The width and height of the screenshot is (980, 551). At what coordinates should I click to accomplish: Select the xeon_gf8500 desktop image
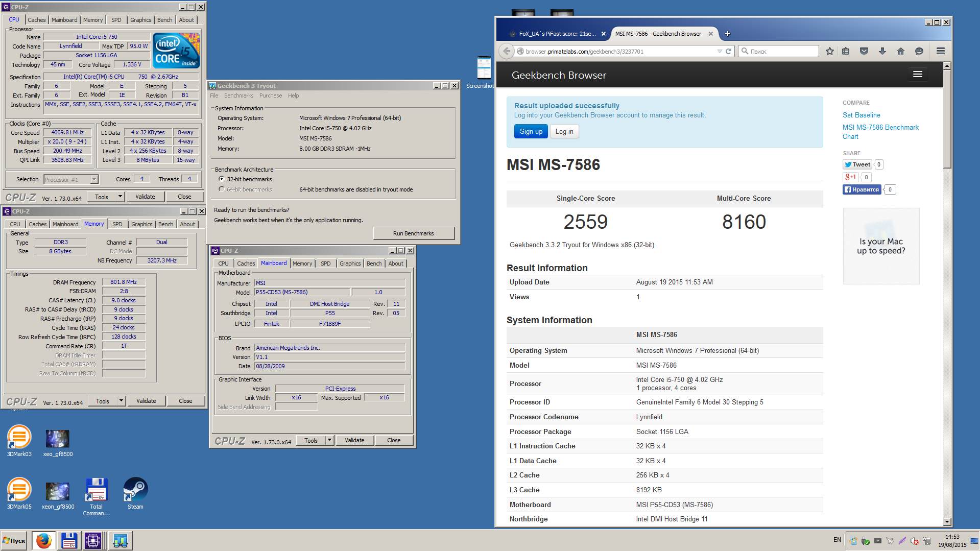coord(58,495)
